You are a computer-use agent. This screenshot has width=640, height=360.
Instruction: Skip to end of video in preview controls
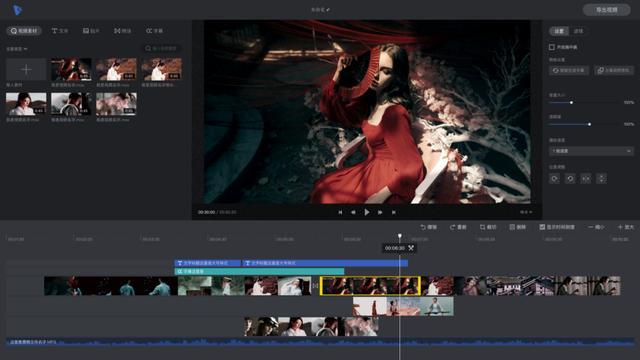(393, 212)
